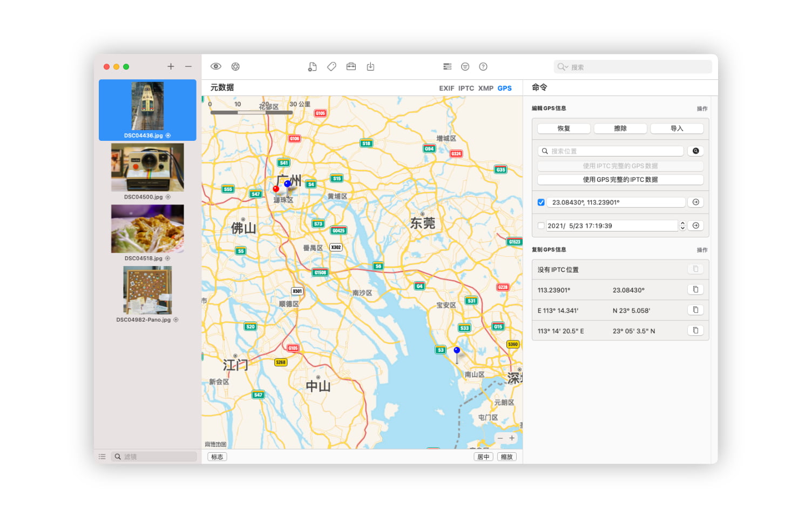Click the eye preview icon in toolbar
This screenshot has width=812, height=518.
tap(216, 66)
